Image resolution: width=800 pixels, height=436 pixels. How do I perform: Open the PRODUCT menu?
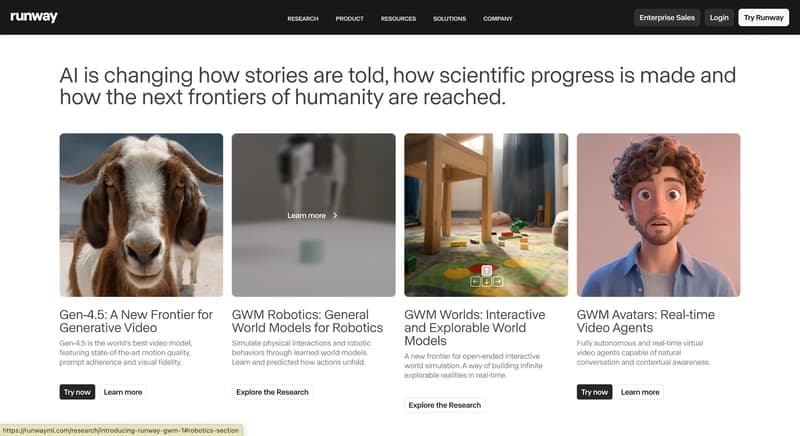tap(349, 18)
